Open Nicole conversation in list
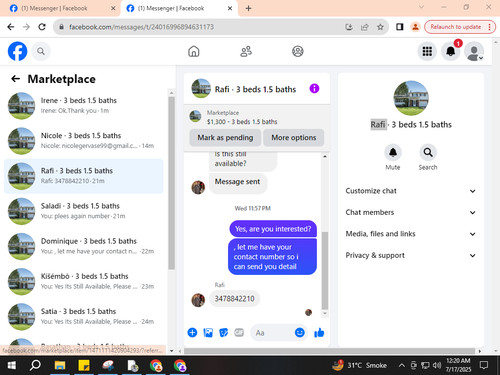The image size is (500, 375). tap(83, 141)
